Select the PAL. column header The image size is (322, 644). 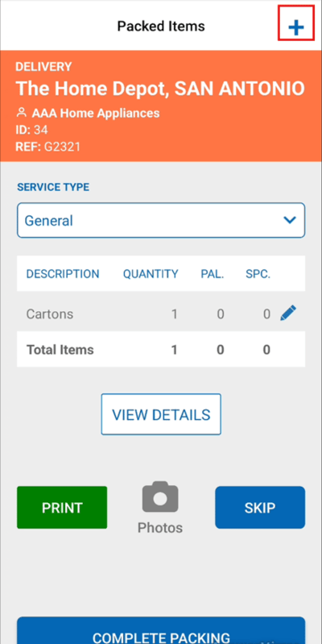[213, 274]
